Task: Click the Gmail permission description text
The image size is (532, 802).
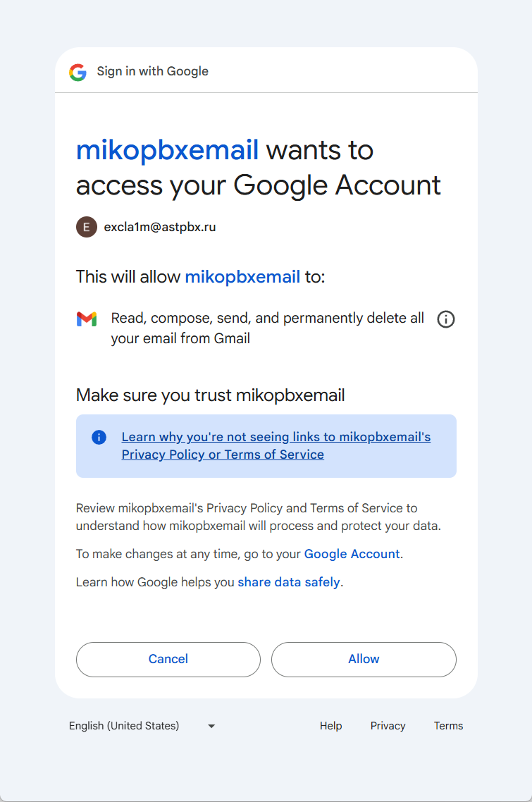Action: [267, 328]
